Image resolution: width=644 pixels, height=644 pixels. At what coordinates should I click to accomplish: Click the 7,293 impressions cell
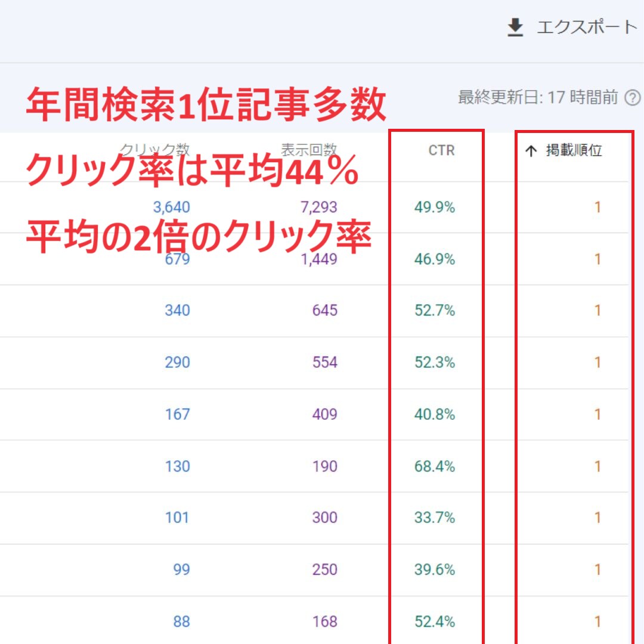coord(318,207)
